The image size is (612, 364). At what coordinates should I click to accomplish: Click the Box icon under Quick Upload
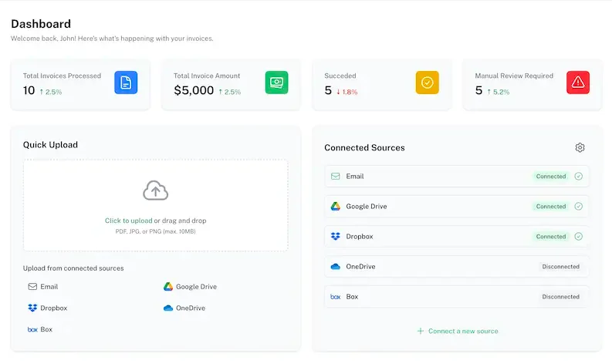32,329
